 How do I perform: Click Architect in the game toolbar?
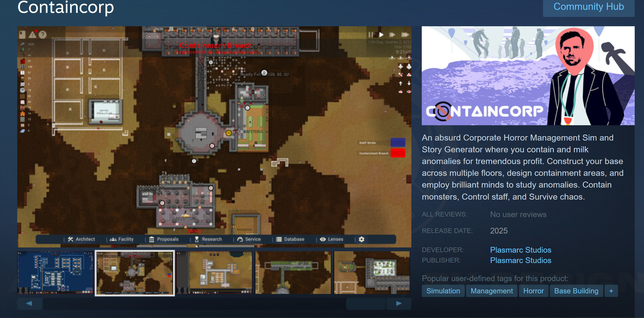tap(82, 239)
